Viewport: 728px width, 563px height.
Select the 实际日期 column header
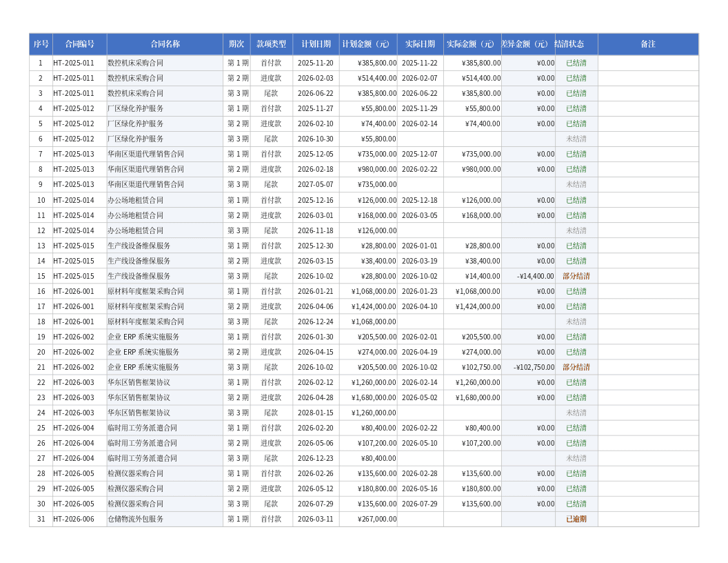click(420, 44)
